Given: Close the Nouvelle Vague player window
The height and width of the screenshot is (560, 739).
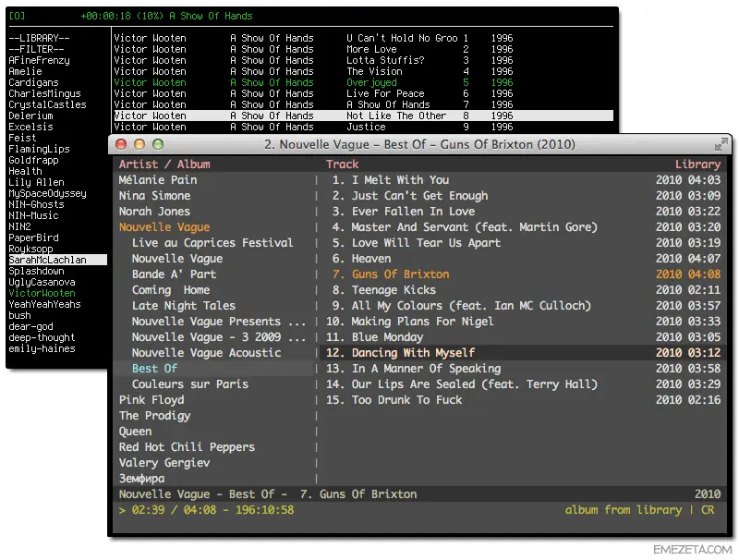Looking at the screenshot, I should [x=121, y=144].
